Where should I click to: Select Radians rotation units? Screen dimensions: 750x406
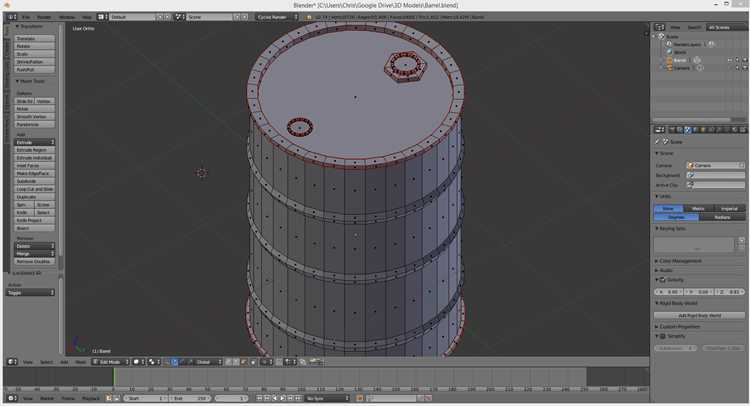coord(722,217)
